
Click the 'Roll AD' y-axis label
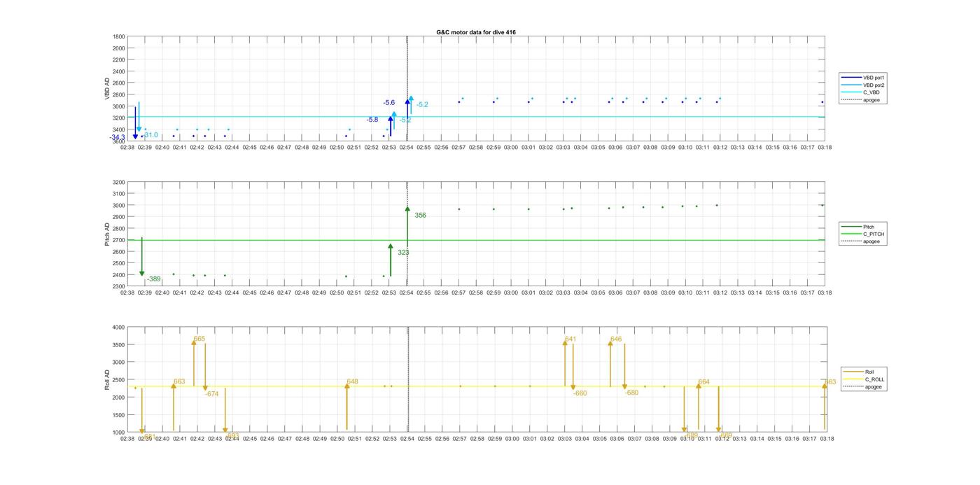(107, 380)
